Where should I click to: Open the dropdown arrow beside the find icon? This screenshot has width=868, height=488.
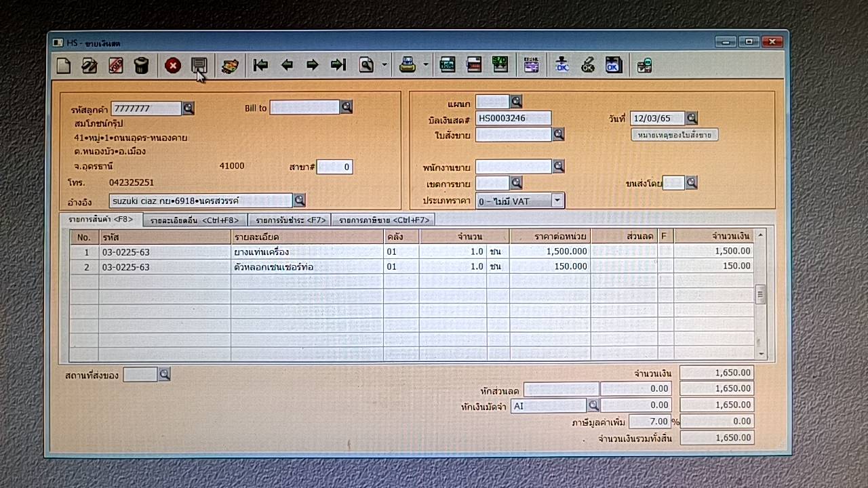(384, 65)
